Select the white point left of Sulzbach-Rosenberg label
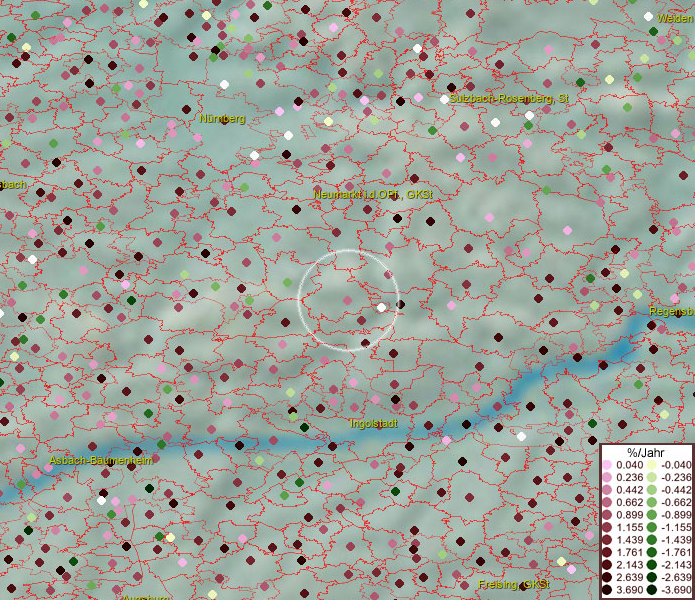This screenshot has width=695, height=600. [x=445, y=100]
